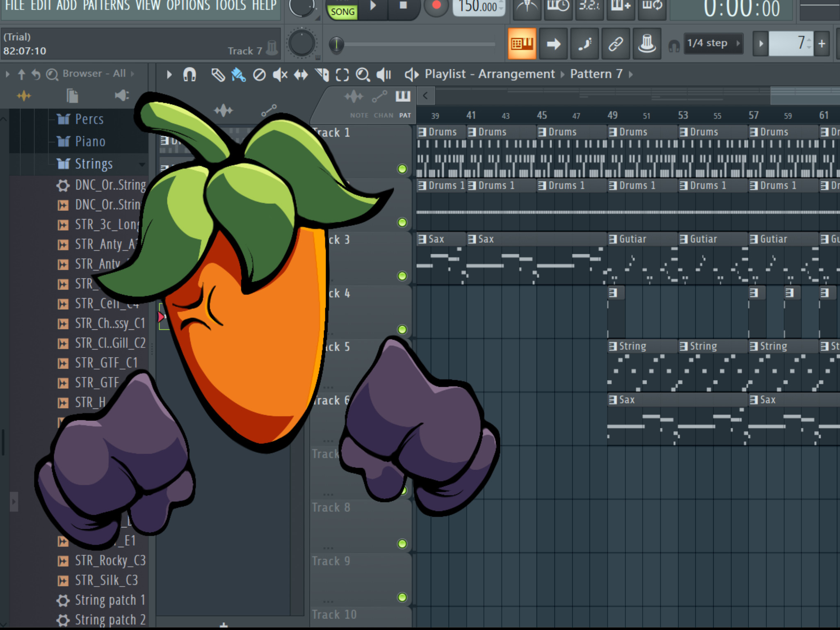Select the Paint brush tool
Viewport: 840px width, 630px height.
pyautogui.click(x=238, y=75)
